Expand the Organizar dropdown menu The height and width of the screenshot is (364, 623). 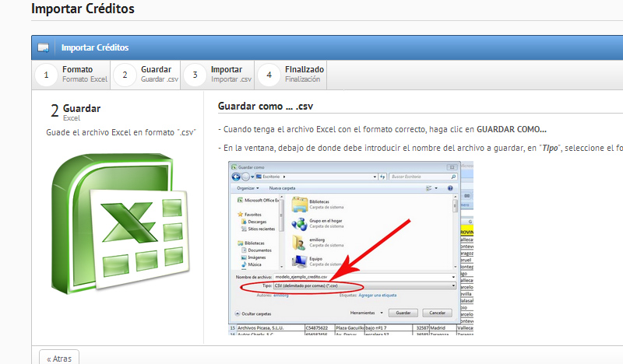point(248,188)
